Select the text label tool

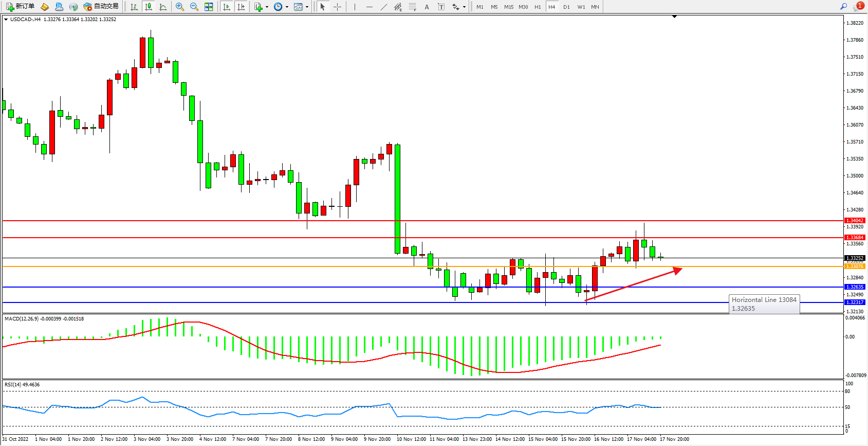point(441,7)
